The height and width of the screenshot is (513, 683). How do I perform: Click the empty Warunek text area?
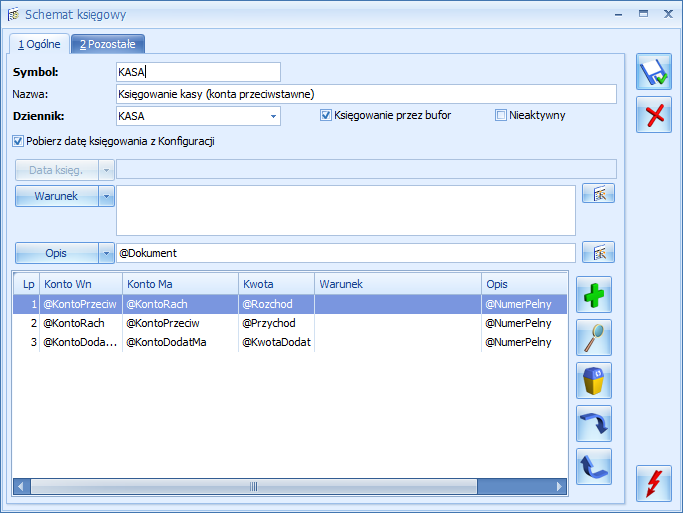(346, 210)
